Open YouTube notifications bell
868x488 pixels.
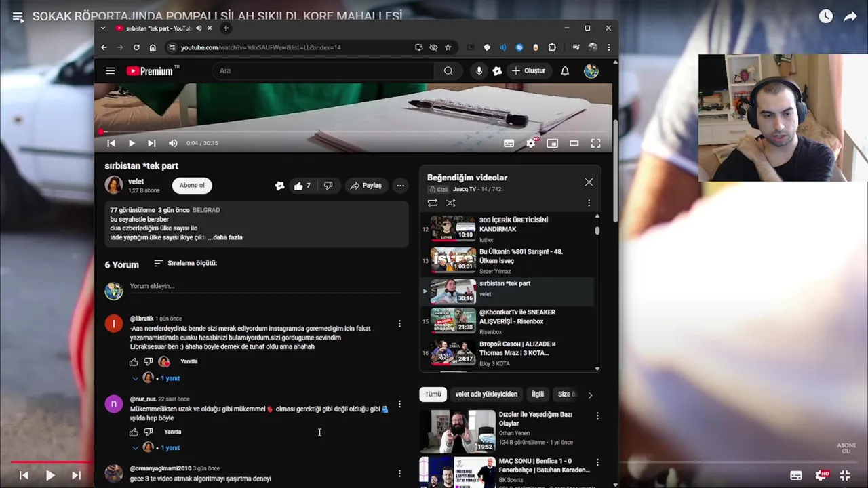(x=565, y=70)
